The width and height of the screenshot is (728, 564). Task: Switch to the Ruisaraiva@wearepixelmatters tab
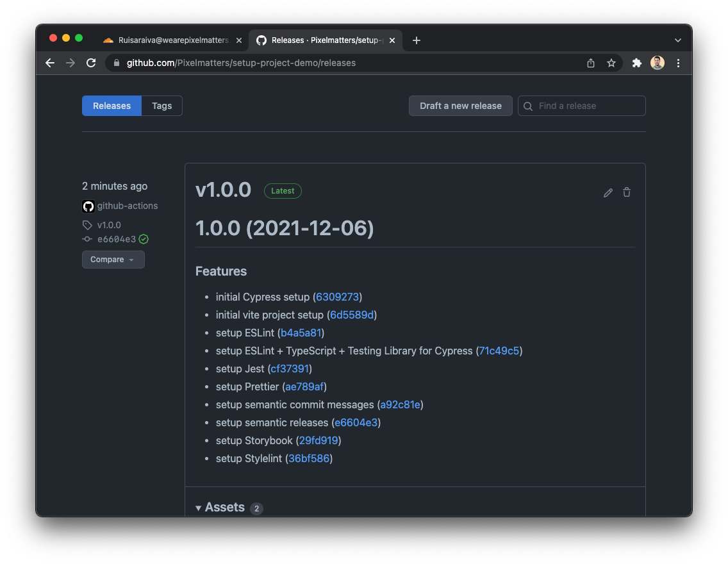tap(173, 40)
